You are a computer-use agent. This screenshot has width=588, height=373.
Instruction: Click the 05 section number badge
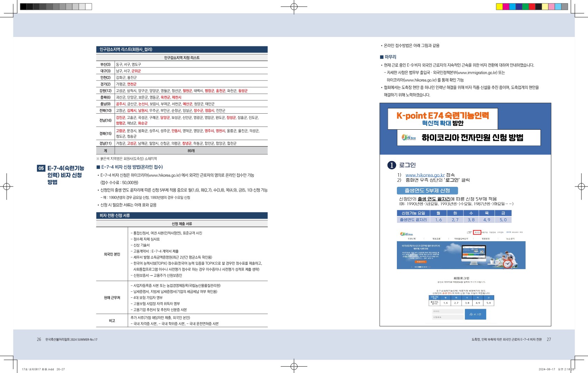click(41, 168)
